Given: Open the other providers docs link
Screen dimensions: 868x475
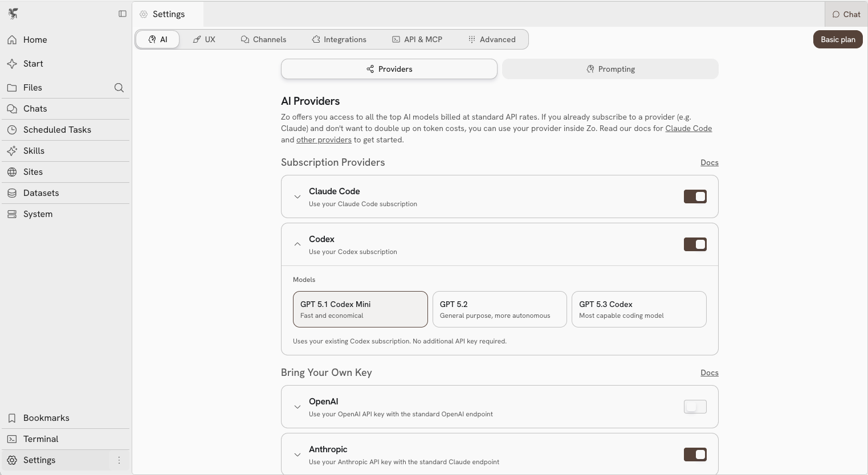Looking at the screenshot, I should pos(324,140).
